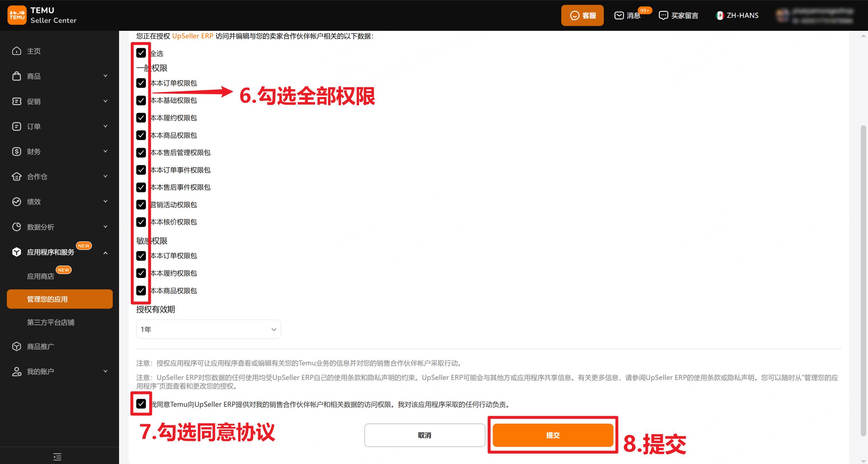Click the orange 客服 button

click(582, 16)
